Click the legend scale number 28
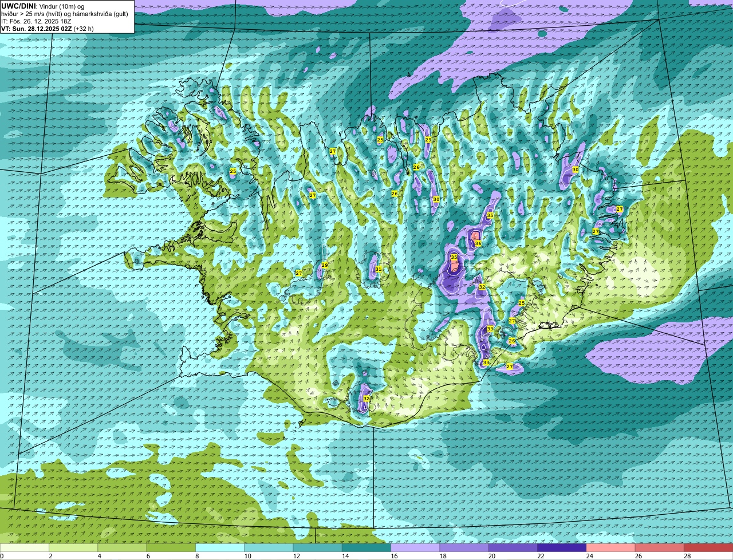Image resolution: width=733 pixels, height=560 pixels. (687, 556)
